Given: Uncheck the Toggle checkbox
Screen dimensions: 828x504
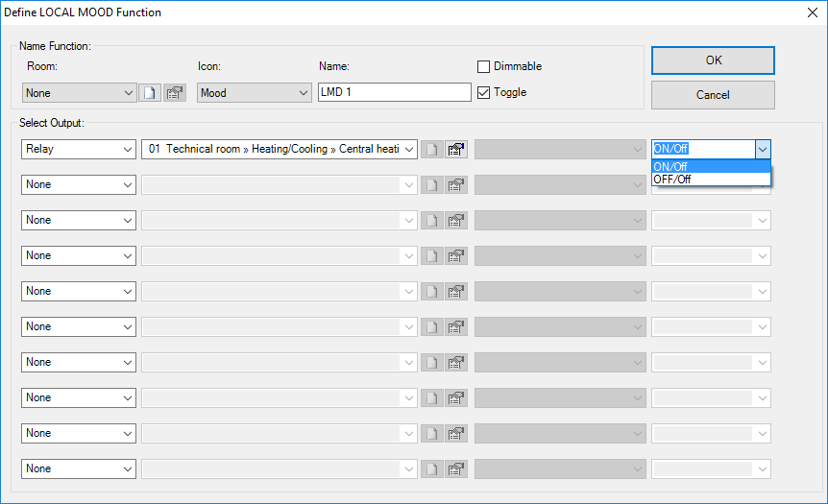Looking at the screenshot, I should click(x=484, y=92).
